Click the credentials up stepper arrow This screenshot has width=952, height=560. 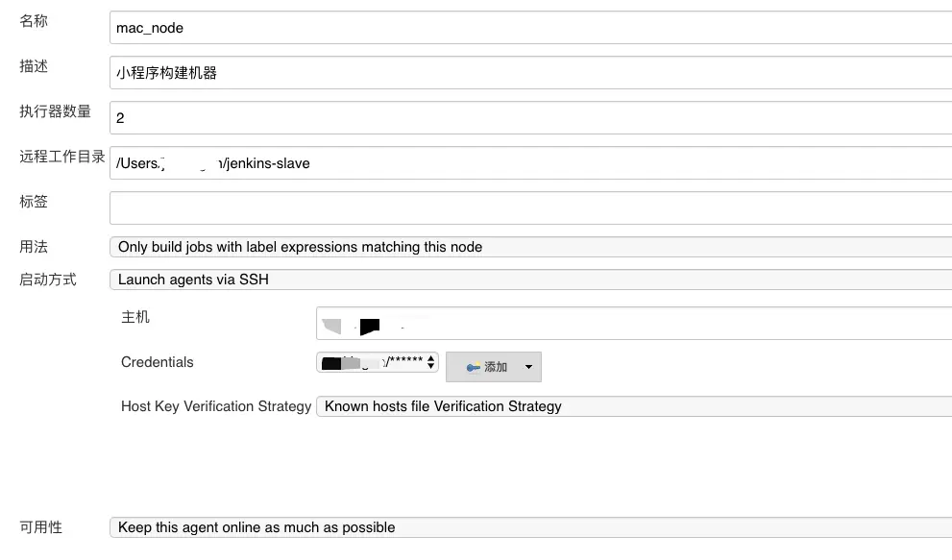pos(430,358)
